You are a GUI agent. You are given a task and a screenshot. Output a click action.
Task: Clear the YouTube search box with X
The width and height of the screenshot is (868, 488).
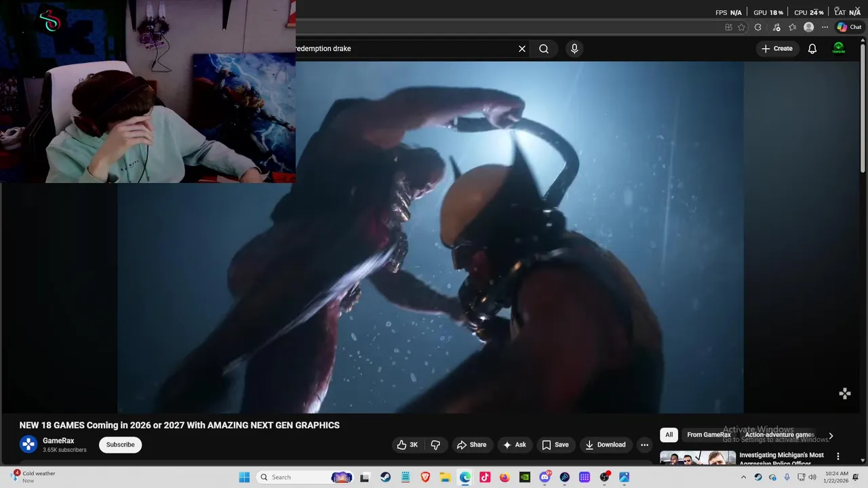[x=522, y=49]
